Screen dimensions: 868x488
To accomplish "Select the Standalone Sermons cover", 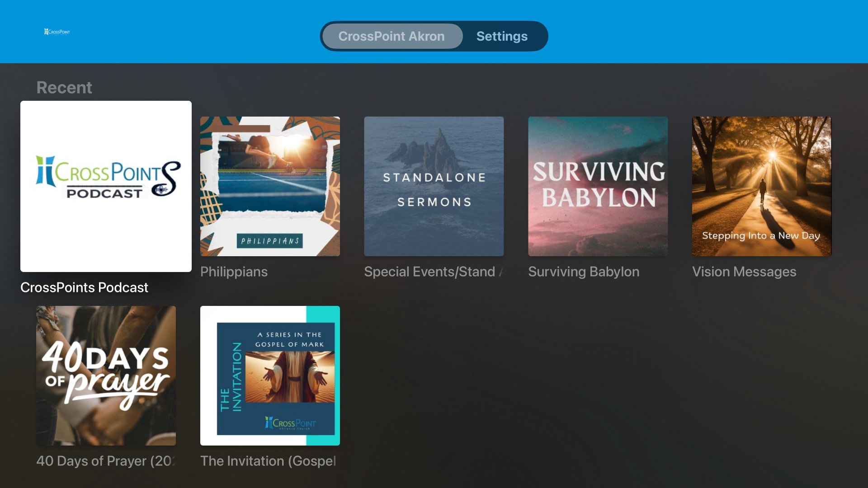I will pyautogui.click(x=434, y=186).
